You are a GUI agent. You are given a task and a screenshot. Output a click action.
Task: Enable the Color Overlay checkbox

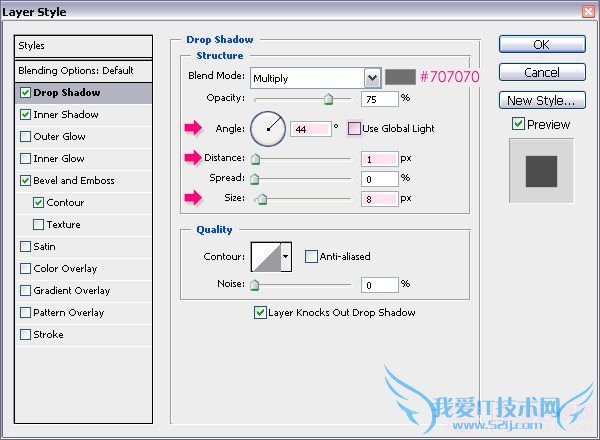[25, 269]
